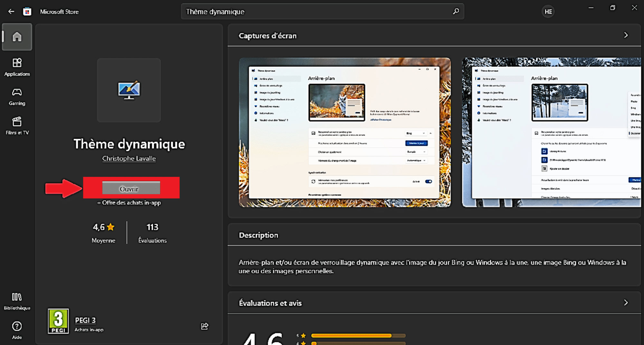The image size is (644, 345).
Task: Open the HE user profile avatar
Action: coord(548,12)
